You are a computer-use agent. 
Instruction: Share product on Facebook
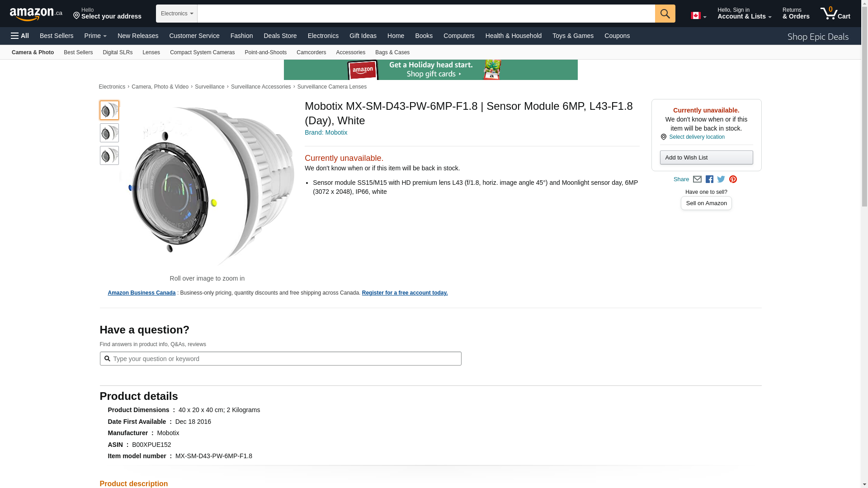click(x=709, y=179)
